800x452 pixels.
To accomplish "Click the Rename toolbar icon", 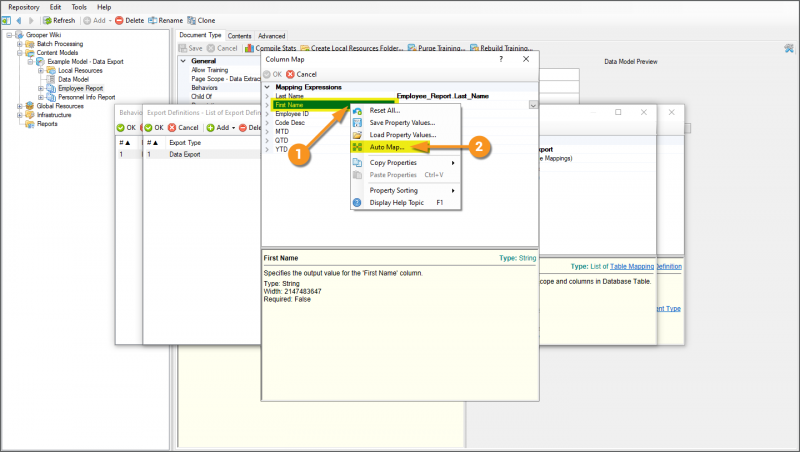I will click(153, 20).
